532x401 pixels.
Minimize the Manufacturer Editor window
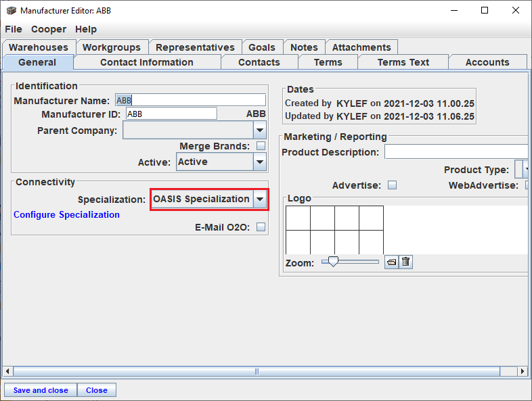tap(454, 11)
